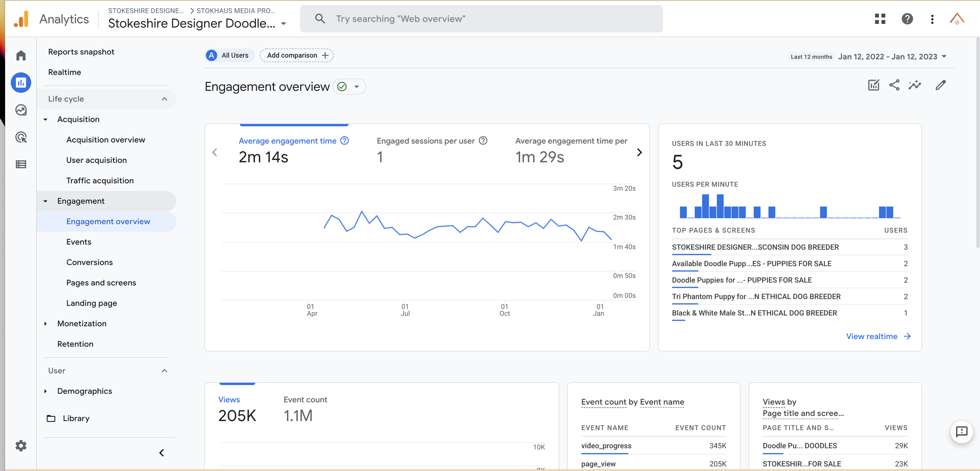Click the Edit comparisons icon
This screenshot has width=980, height=471.
coord(874,85)
